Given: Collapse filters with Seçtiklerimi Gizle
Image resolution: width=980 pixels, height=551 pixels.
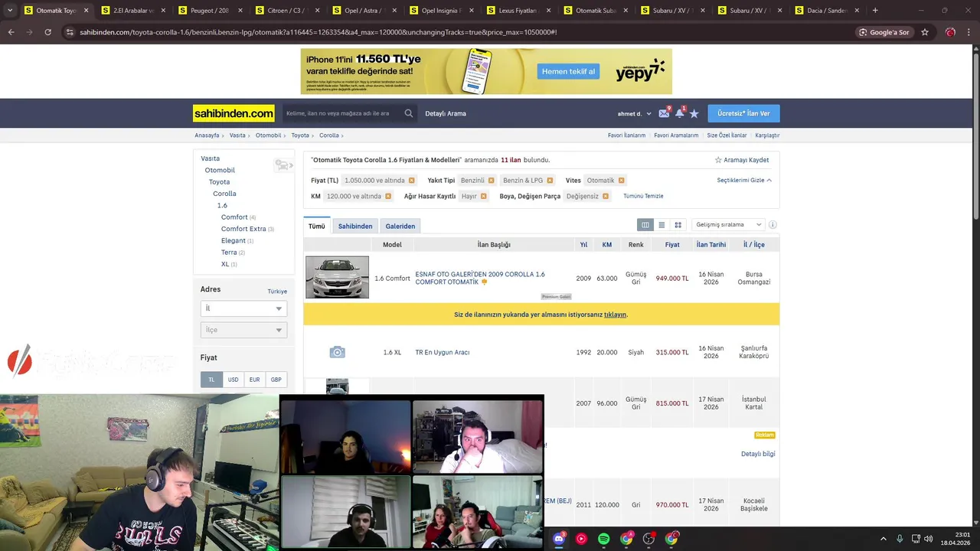Looking at the screenshot, I should 744,181.
